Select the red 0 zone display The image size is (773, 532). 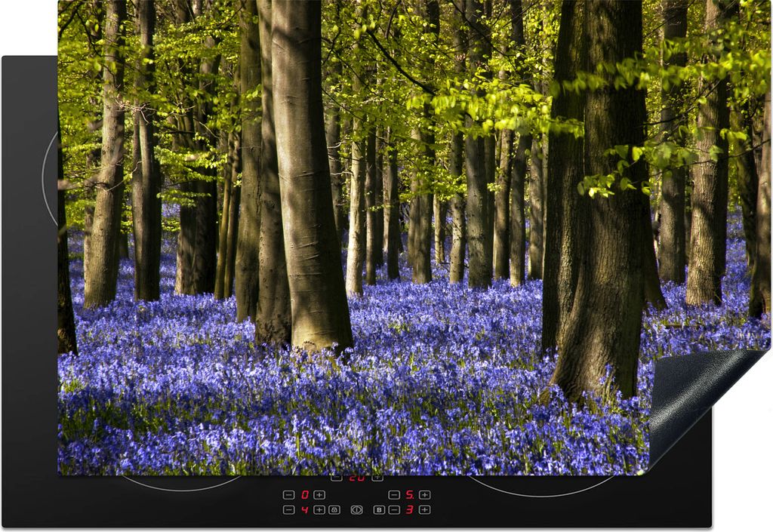click(305, 495)
